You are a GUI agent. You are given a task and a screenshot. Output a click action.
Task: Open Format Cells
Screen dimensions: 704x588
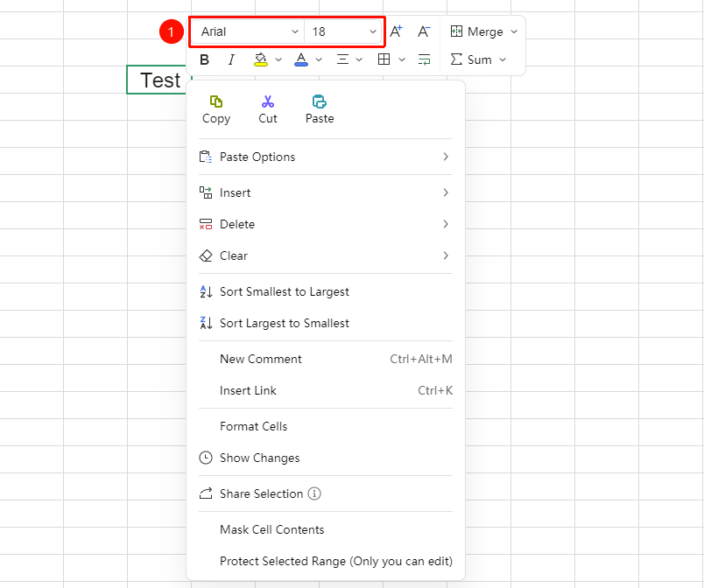tap(326, 426)
